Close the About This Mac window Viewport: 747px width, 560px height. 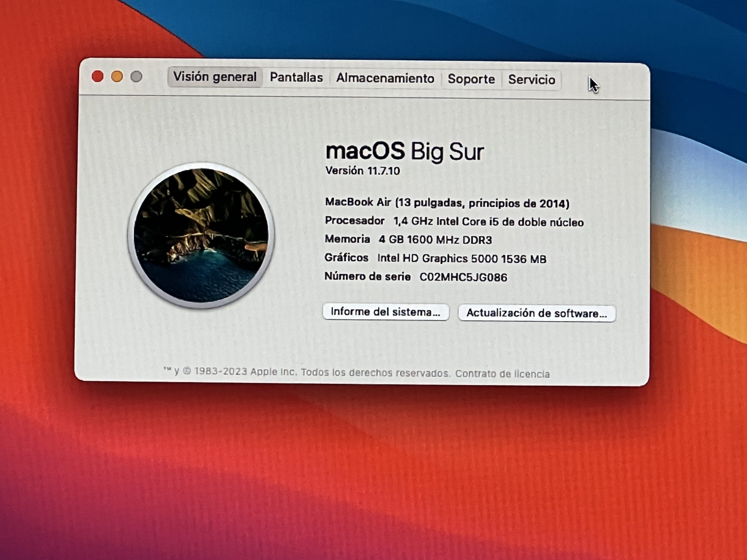[x=97, y=76]
